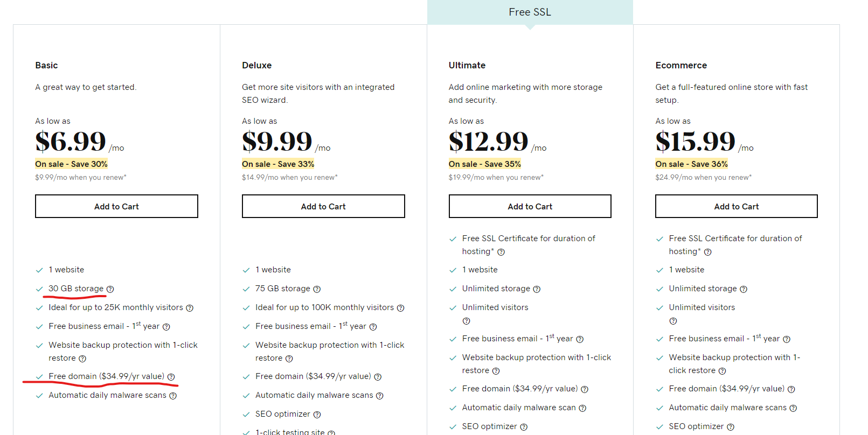Image resolution: width=868 pixels, height=435 pixels.
Task: Open help icon next to Deluxe SEO optimizer
Action: [x=317, y=415]
